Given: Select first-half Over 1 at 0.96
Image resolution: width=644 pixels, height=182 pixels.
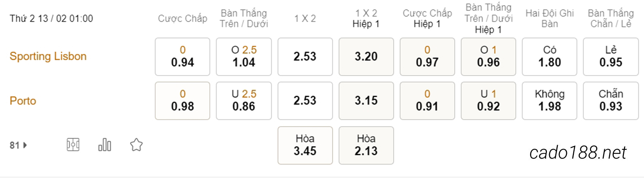Looking at the screenshot, I should click(x=488, y=57).
